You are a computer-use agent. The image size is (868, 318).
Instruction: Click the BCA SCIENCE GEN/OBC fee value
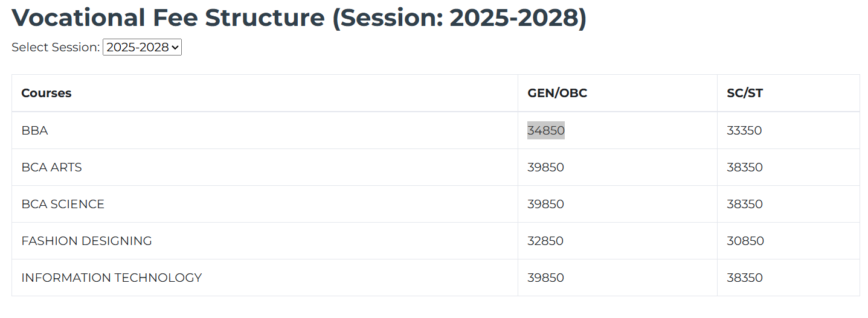545,204
